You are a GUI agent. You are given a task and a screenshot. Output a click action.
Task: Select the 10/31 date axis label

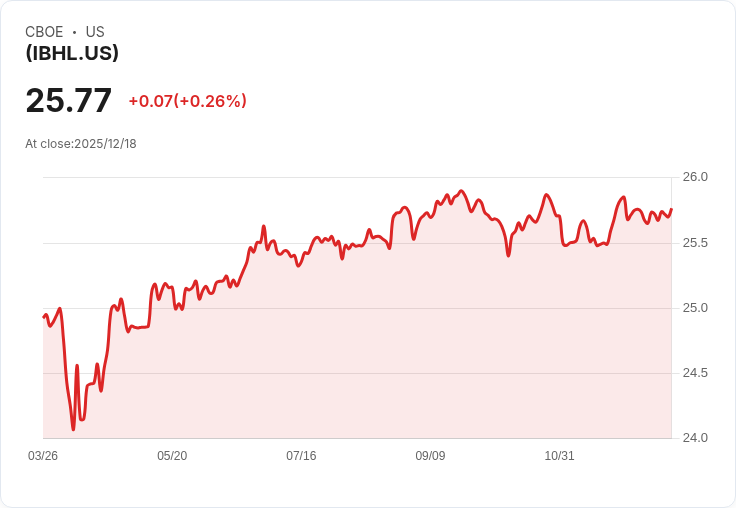(x=559, y=456)
